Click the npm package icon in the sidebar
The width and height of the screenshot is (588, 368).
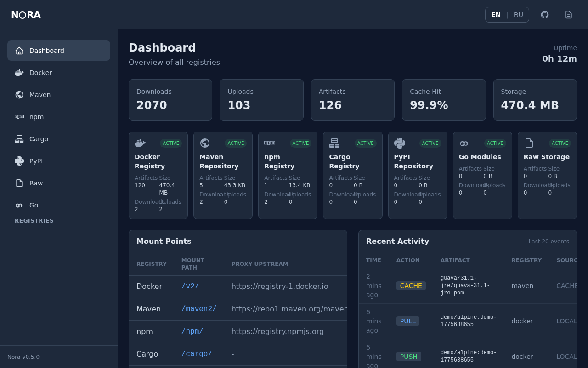coord(19,117)
